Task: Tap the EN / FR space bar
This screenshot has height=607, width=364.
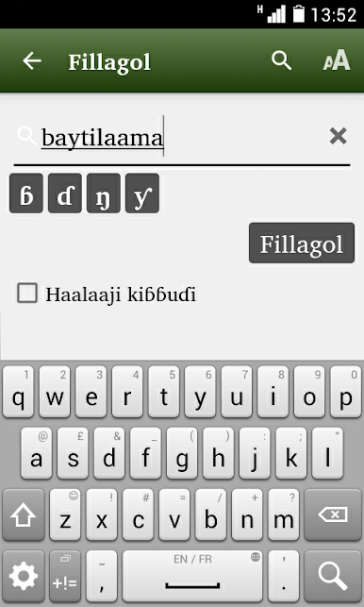Action: (192, 576)
